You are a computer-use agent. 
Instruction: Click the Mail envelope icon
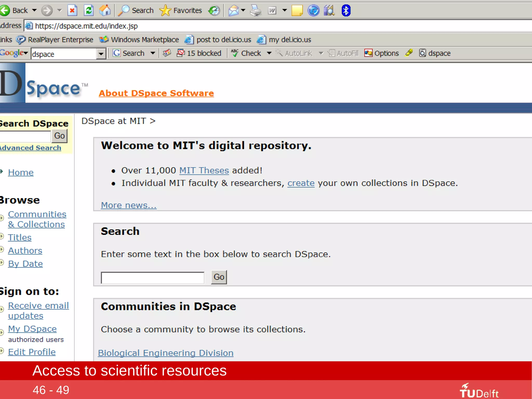click(x=234, y=11)
